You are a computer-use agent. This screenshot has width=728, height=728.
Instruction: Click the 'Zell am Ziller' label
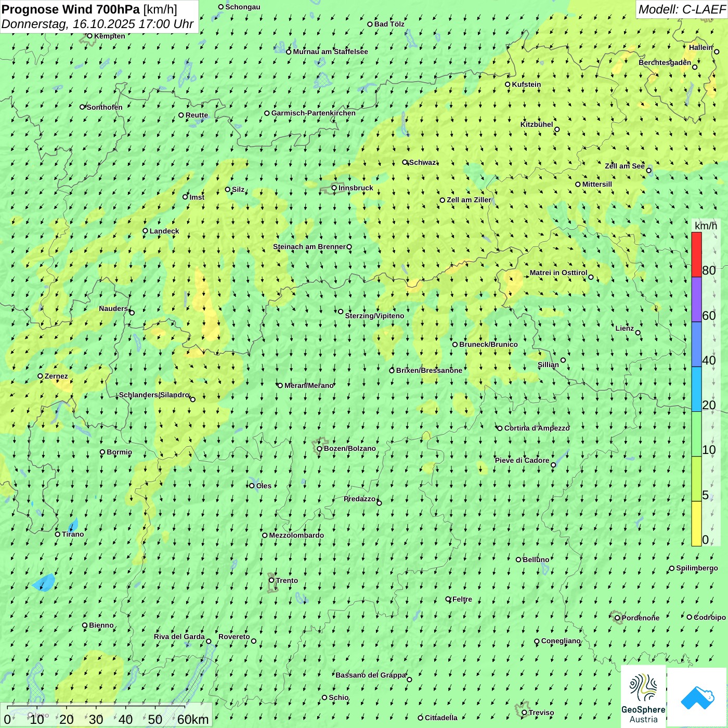click(x=469, y=200)
